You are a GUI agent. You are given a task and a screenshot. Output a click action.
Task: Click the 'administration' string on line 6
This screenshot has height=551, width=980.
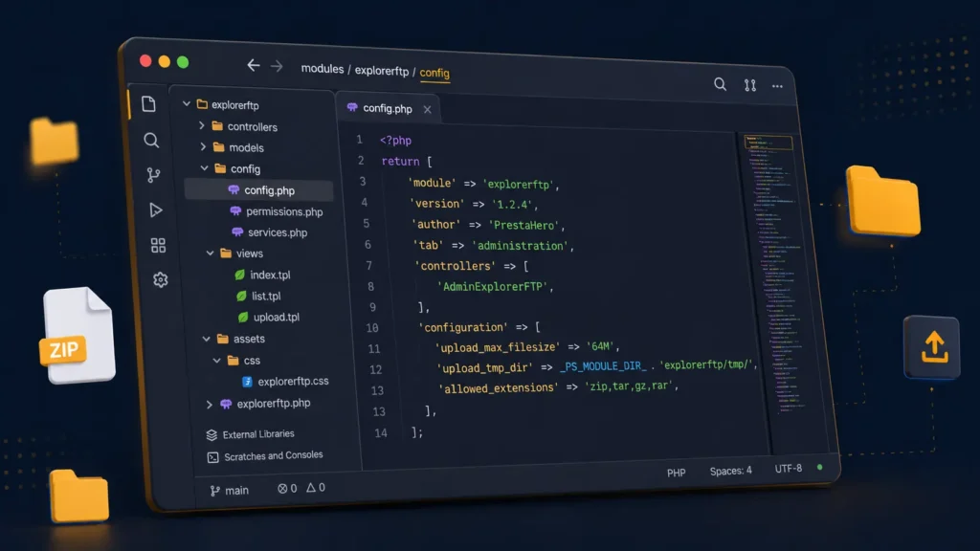[520, 246]
